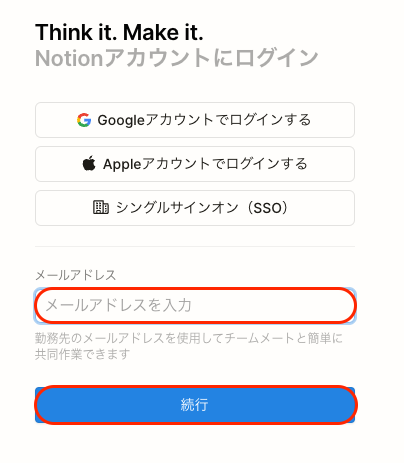Click the 共同作業できます hint line

coord(83,354)
